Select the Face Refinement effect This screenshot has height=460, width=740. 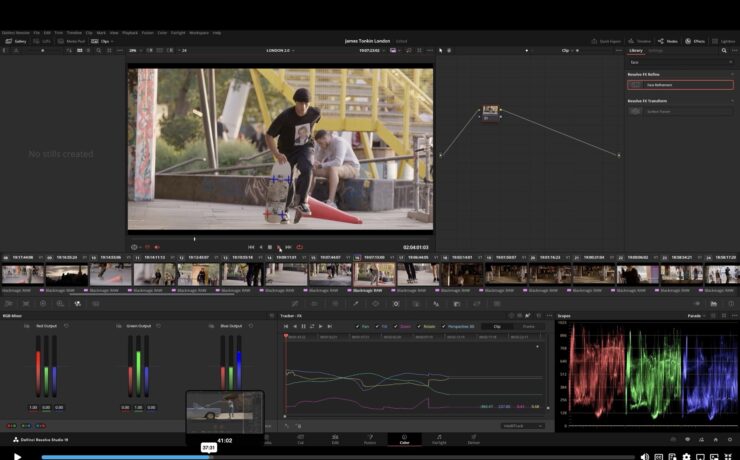click(x=681, y=85)
